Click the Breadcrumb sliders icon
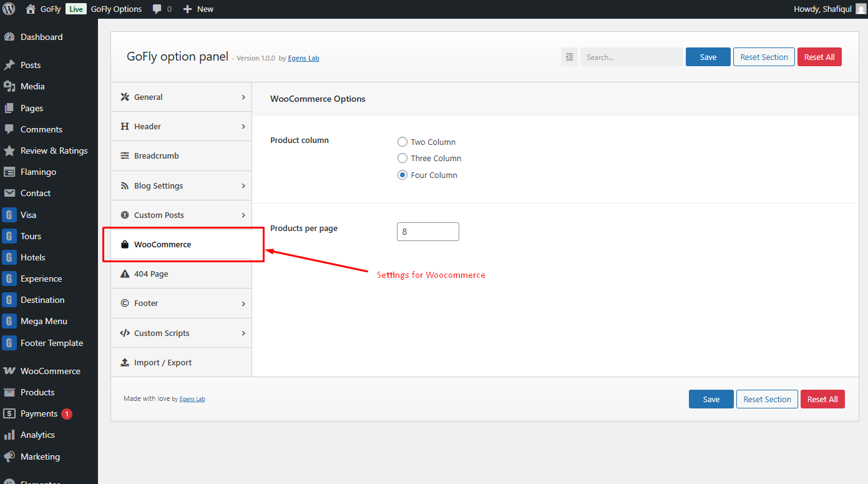Screen dimensions: 868x484 tap(125, 156)
